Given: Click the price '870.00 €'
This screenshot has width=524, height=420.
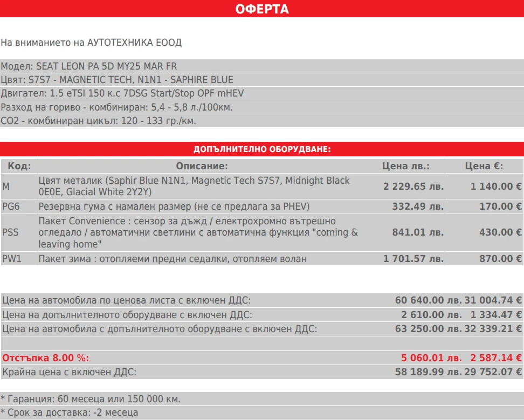Looking at the screenshot, I should tap(501, 259).
